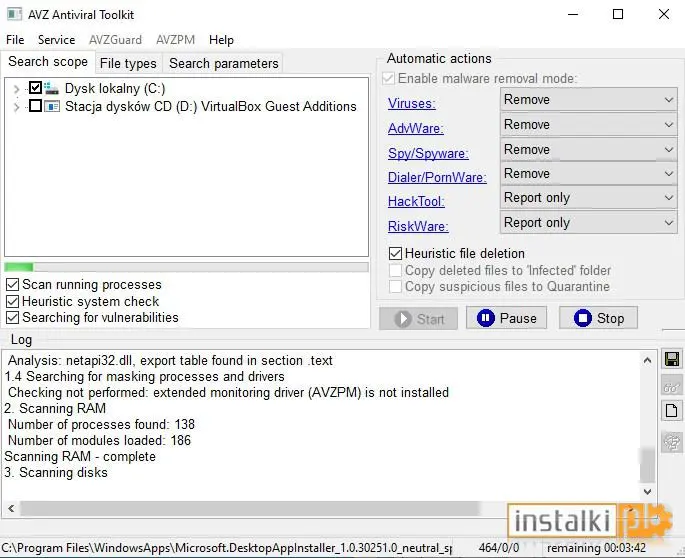
Task: Click the Viruses link
Action: click(x=412, y=104)
